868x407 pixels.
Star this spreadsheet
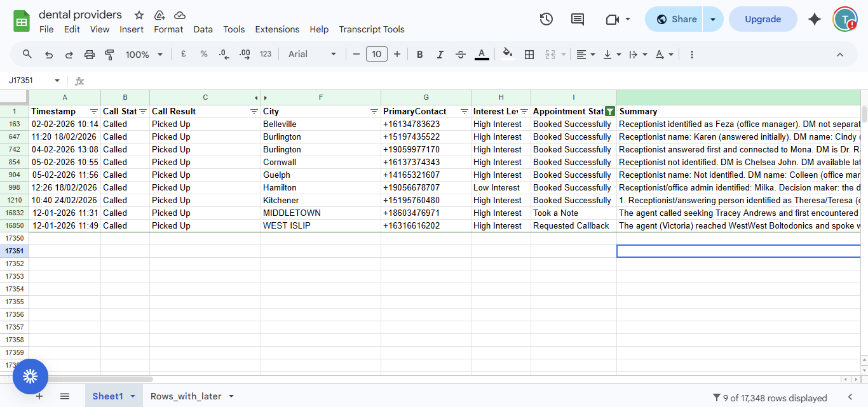click(139, 15)
